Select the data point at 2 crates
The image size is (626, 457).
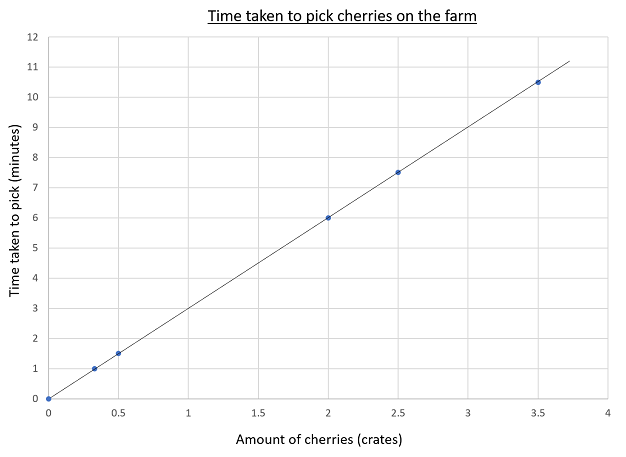[x=328, y=218]
